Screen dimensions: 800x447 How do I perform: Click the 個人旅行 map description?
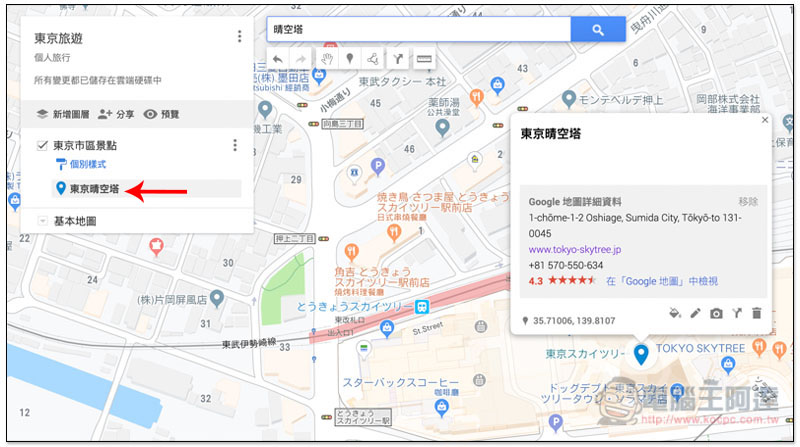coord(52,58)
